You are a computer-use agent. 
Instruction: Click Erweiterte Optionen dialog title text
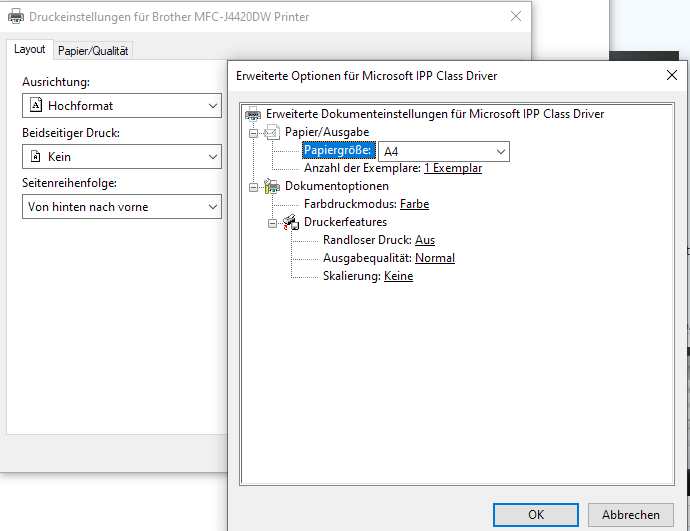[x=367, y=76]
